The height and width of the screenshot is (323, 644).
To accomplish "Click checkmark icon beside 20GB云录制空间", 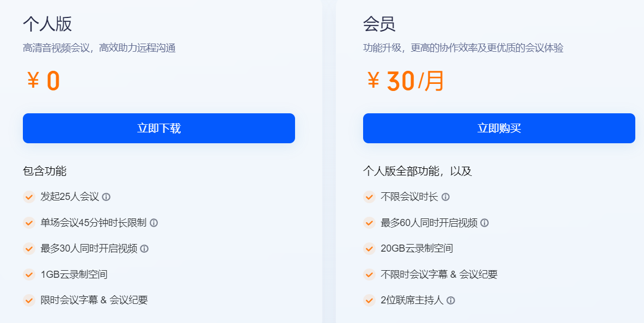I will coord(370,248).
